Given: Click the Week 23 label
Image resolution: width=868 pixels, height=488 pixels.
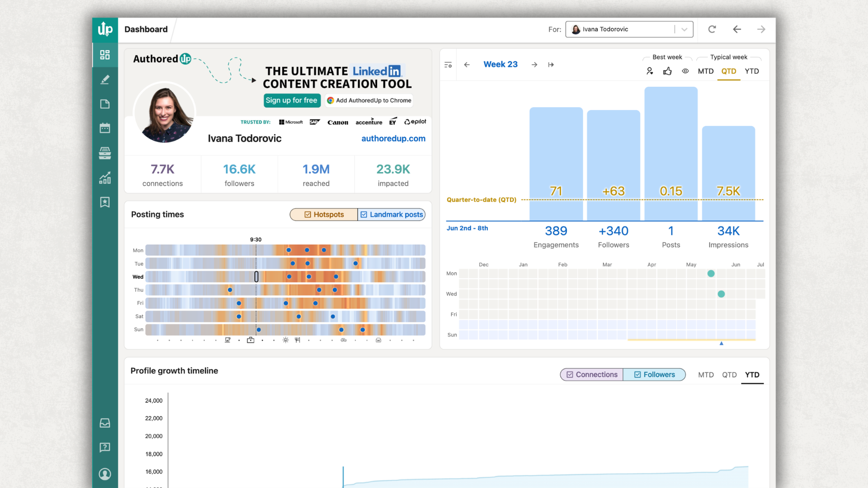Looking at the screenshot, I should click(x=500, y=65).
